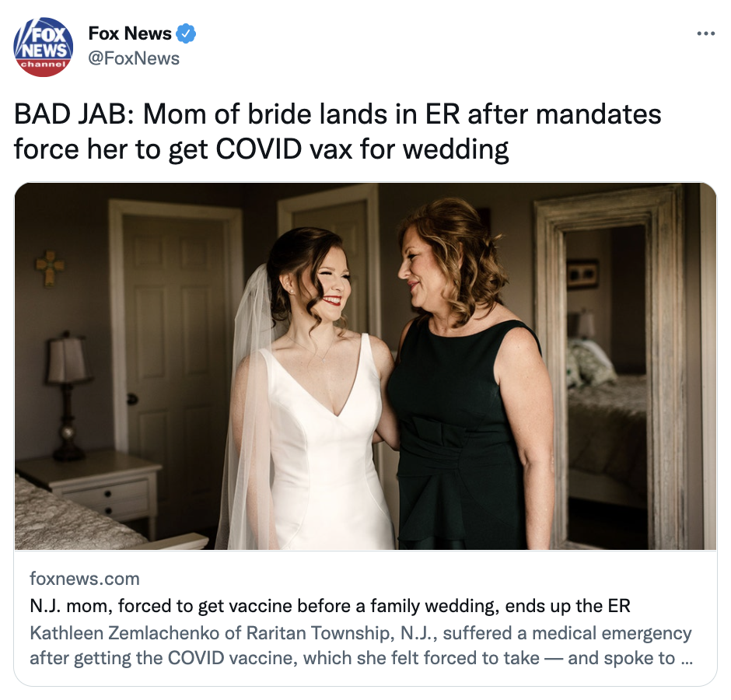Click the 'force her to get COVID vax' line
This screenshot has width=731, height=700.
(261, 149)
